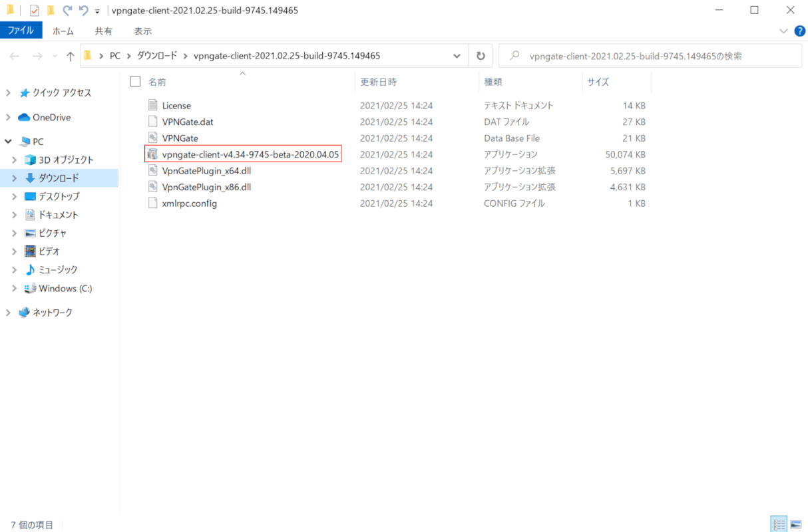The image size is (808, 532).
Task: Click the up-directory arrow in navigation bar
Action: [70, 57]
